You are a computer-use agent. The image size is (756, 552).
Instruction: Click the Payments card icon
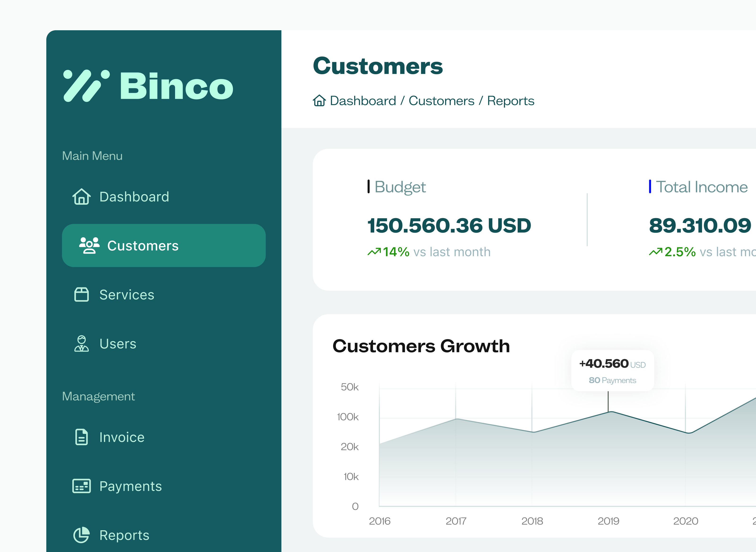coord(82,486)
